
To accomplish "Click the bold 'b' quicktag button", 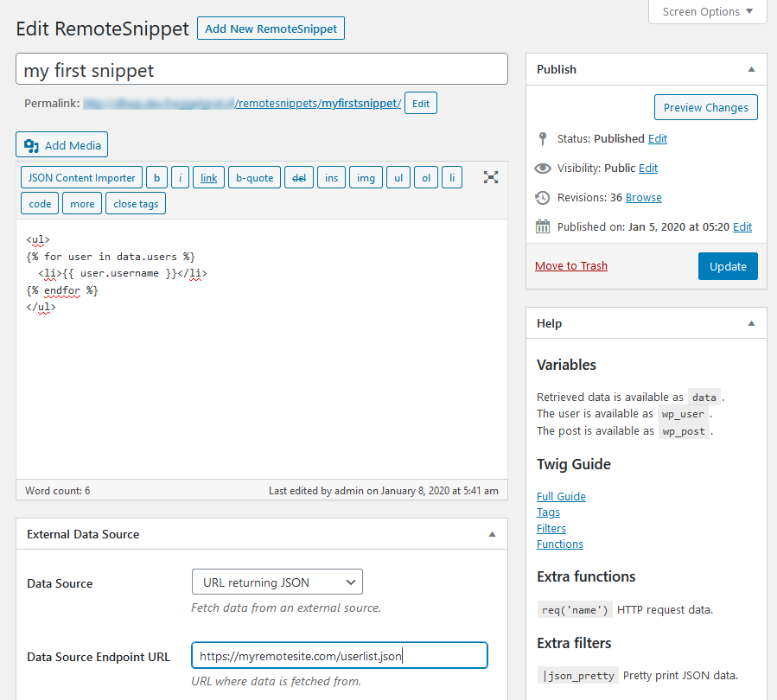I will pyautogui.click(x=156, y=178).
